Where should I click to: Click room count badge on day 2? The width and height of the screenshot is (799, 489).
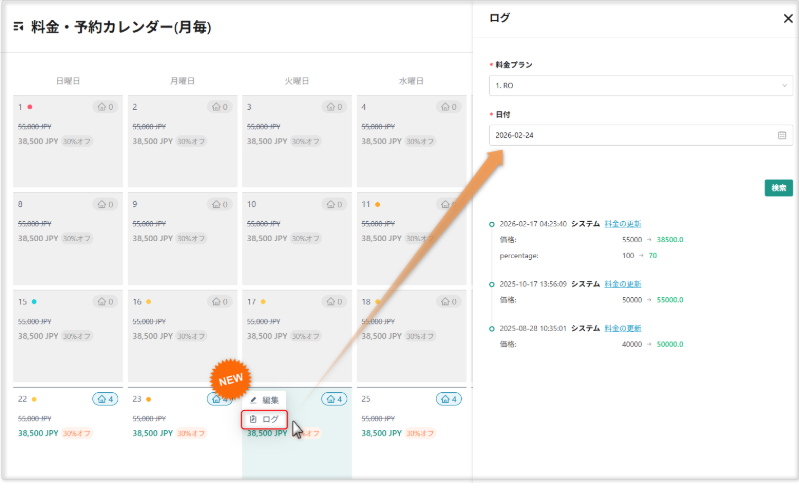(220, 107)
